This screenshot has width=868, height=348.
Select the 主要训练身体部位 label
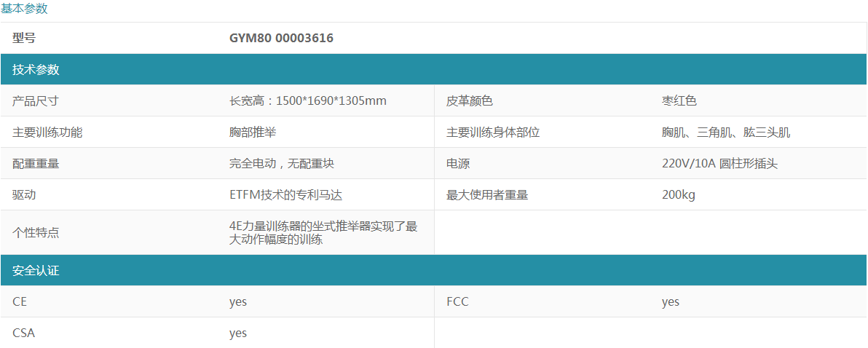(493, 133)
